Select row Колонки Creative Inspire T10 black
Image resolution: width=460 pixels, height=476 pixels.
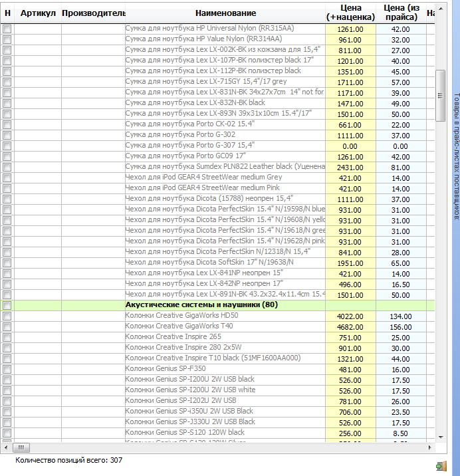click(225, 358)
